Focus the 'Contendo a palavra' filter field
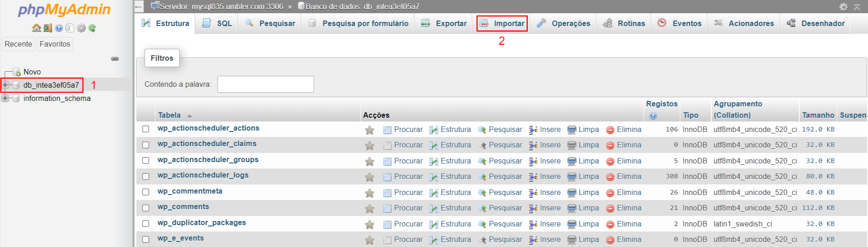Screen dimensions: 868x247 265,84
